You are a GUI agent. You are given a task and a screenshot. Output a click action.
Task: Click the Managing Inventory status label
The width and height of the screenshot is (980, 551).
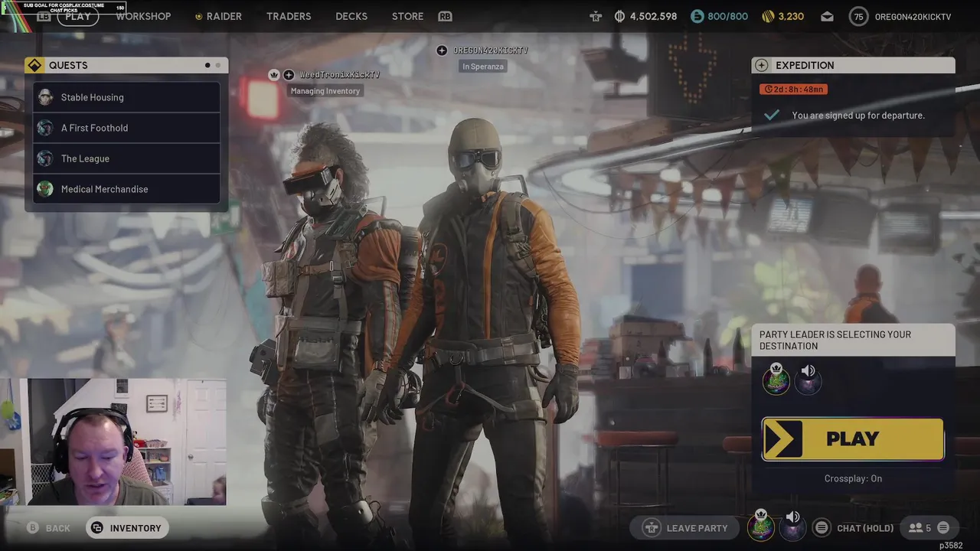tap(325, 91)
